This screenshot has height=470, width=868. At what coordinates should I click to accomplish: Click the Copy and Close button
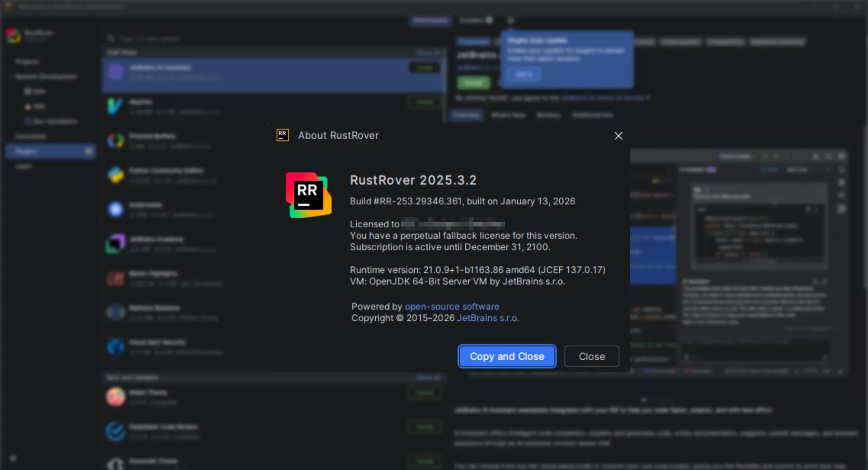tap(507, 357)
